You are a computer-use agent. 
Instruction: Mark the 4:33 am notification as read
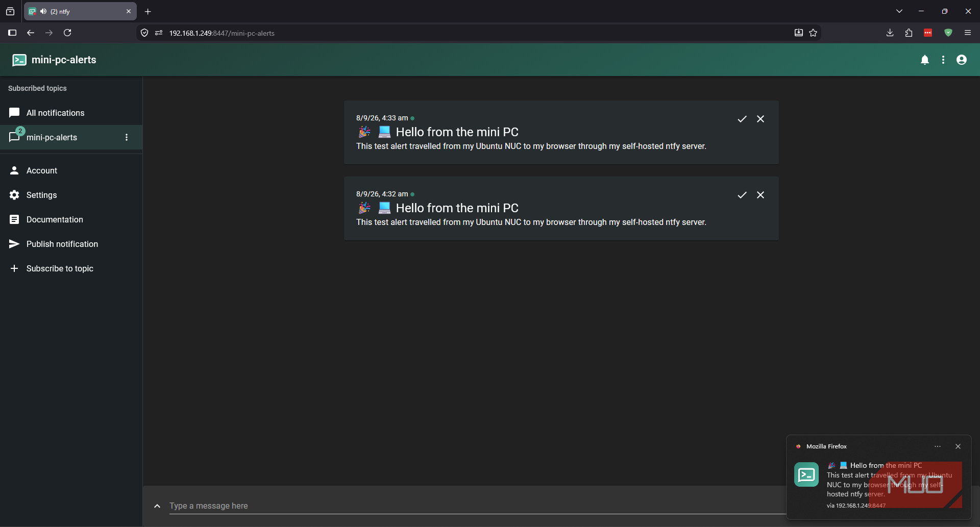[742, 119]
